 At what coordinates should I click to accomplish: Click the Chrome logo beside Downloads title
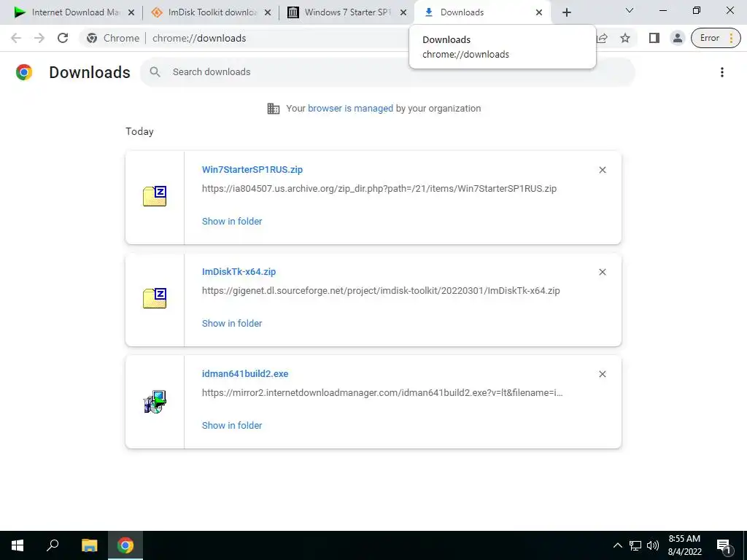pos(24,72)
